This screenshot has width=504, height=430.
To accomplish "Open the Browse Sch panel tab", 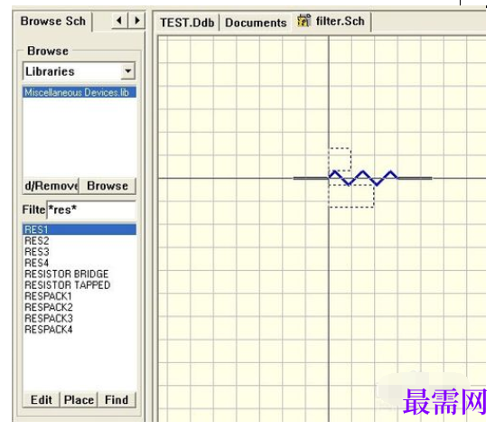I will pos(53,21).
